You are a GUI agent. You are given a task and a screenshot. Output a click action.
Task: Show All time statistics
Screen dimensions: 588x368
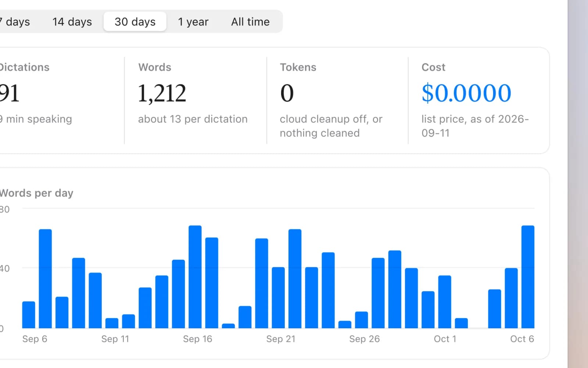pyautogui.click(x=250, y=22)
